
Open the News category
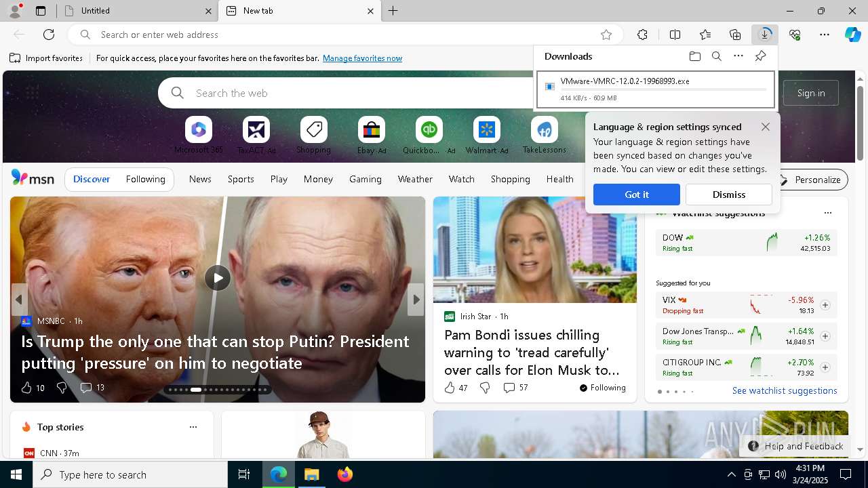pos(200,179)
